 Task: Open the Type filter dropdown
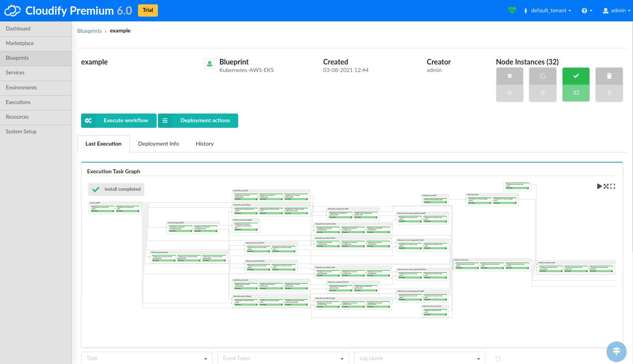click(146, 358)
